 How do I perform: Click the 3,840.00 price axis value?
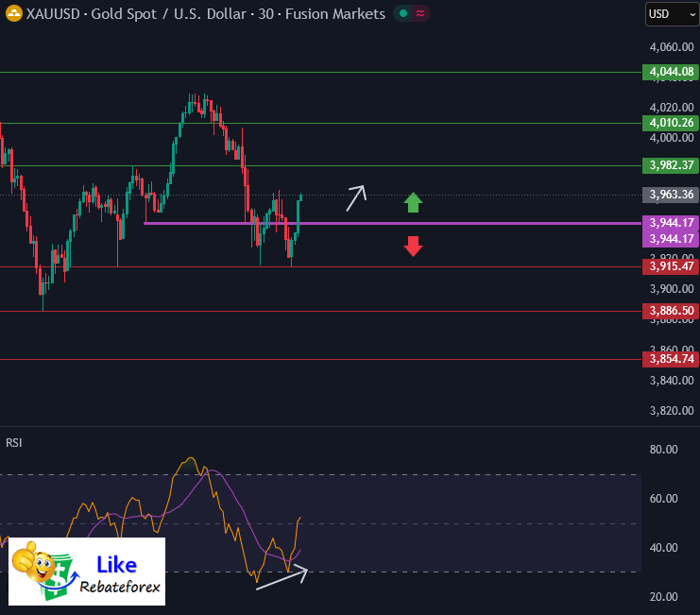pyautogui.click(x=672, y=381)
